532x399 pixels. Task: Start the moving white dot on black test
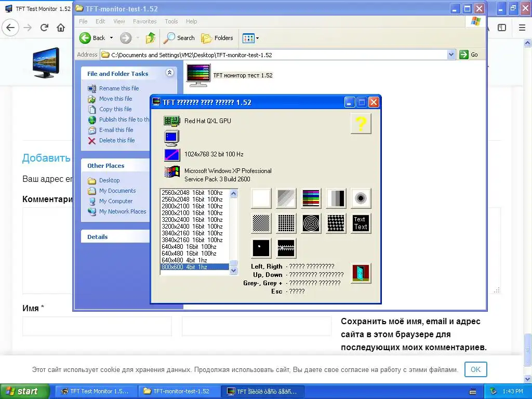tap(261, 248)
